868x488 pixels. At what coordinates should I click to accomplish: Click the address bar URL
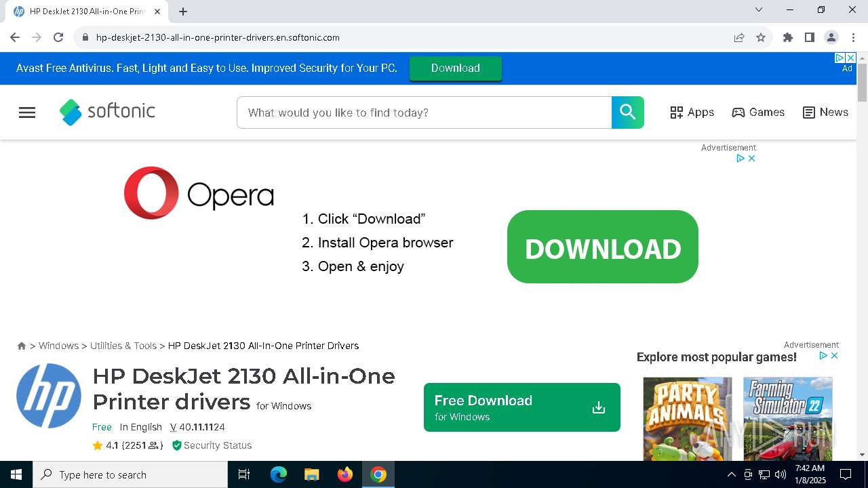(x=218, y=37)
